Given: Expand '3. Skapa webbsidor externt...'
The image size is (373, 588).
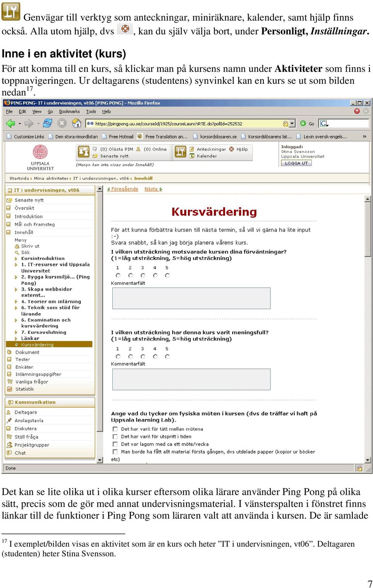Looking at the screenshot, I should pos(16,290).
